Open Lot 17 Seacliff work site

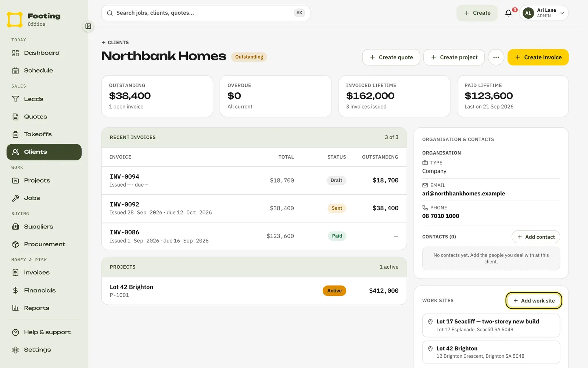[x=491, y=325]
